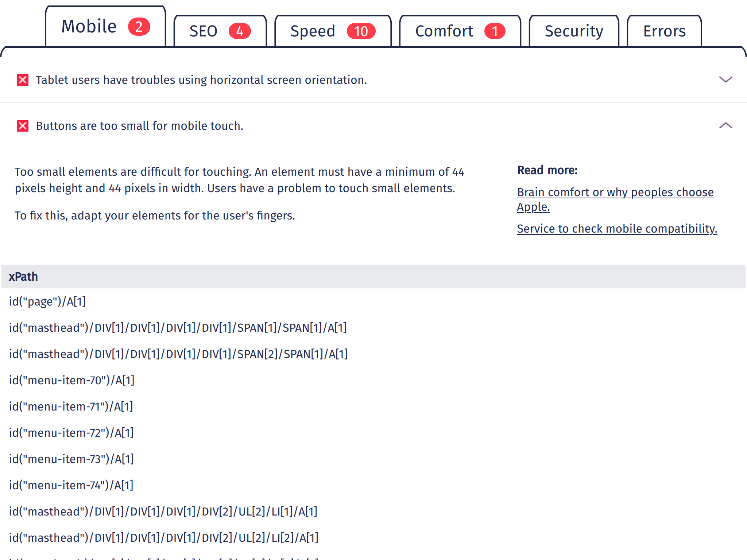This screenshot has height=560, width=747.
Task: Click the red Mobile issue count badge
Action: point(139,27)
